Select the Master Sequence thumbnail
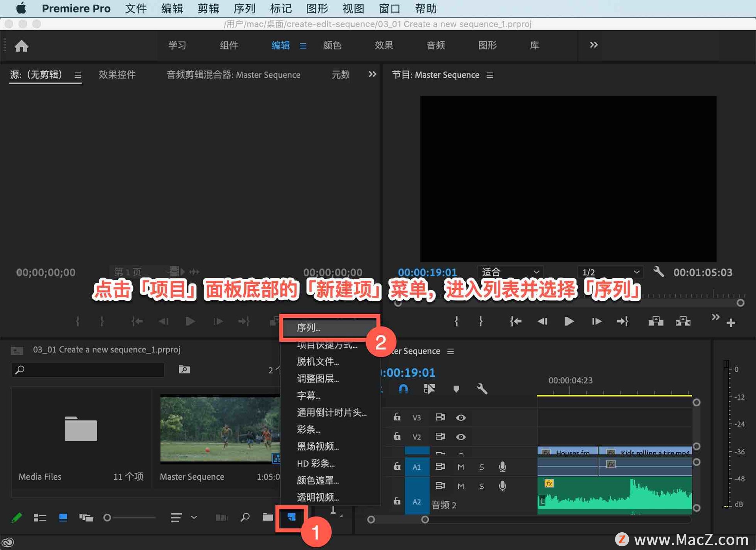This screenshot has width=756, height=550. pyautogui.click(x=220, y=429)
